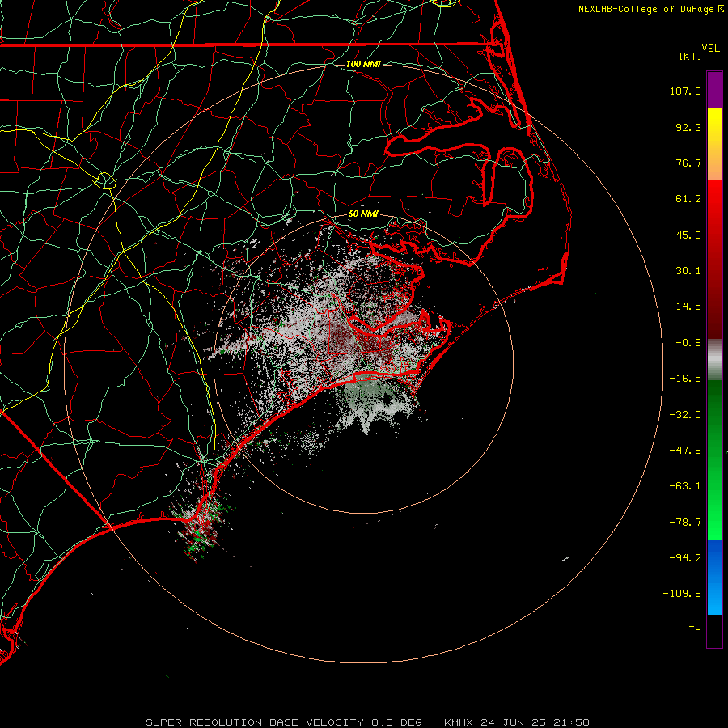The image size is (728, 728).
Task: Click the 61.2 legend value
Action: [x=688, y=199]
